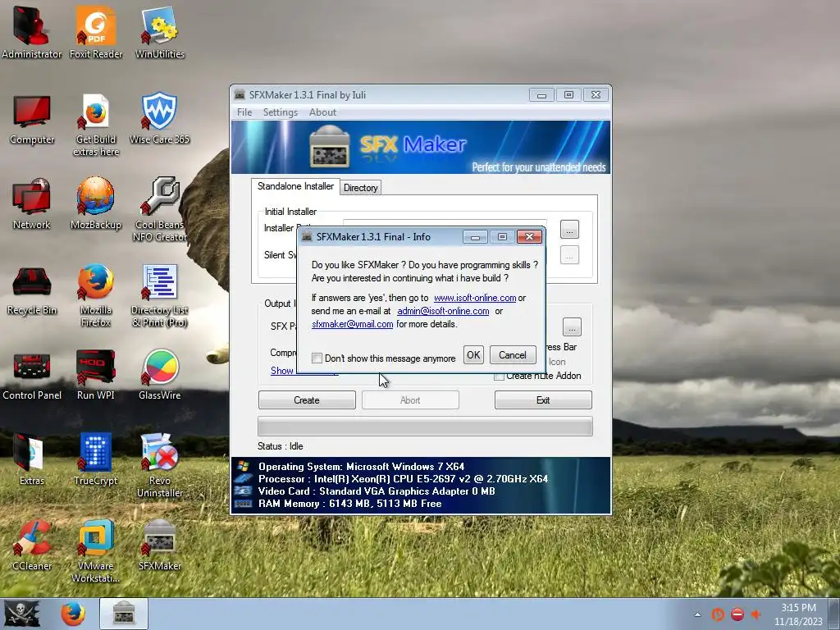Open www.isoft-online.com link

475,298
